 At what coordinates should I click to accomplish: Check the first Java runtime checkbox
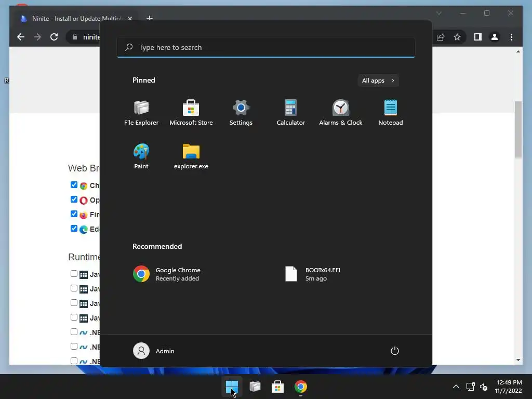[74, 273]
